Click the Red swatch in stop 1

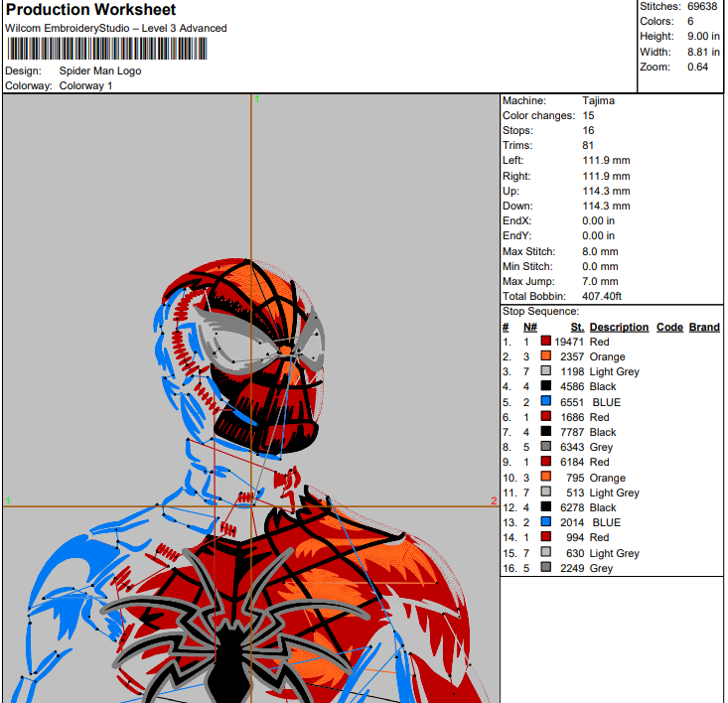click(546, 342)
